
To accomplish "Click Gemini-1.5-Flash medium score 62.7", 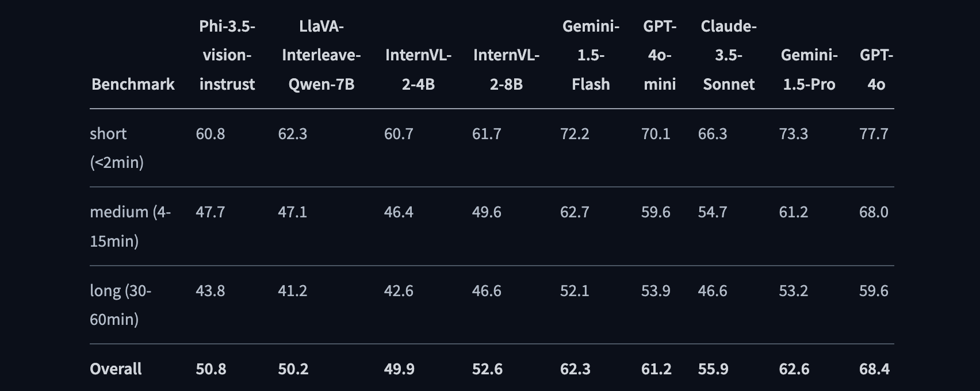I will [x=575, y=212].
